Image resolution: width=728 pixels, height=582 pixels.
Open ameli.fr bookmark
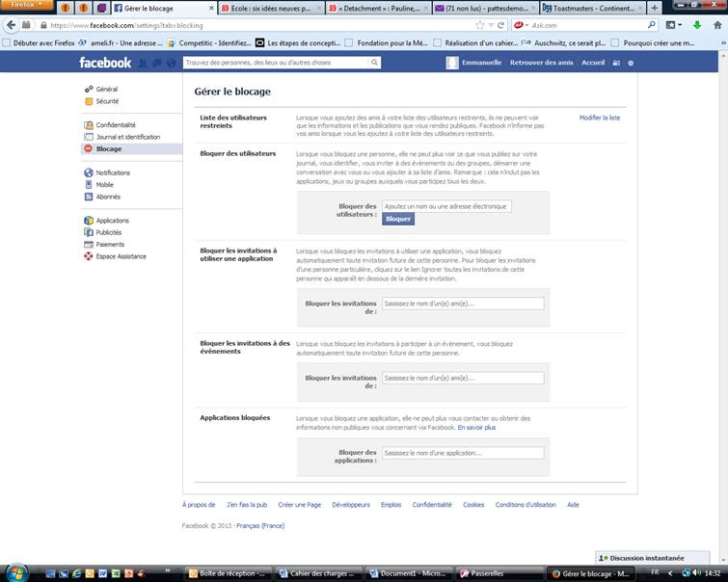(121, 42)
